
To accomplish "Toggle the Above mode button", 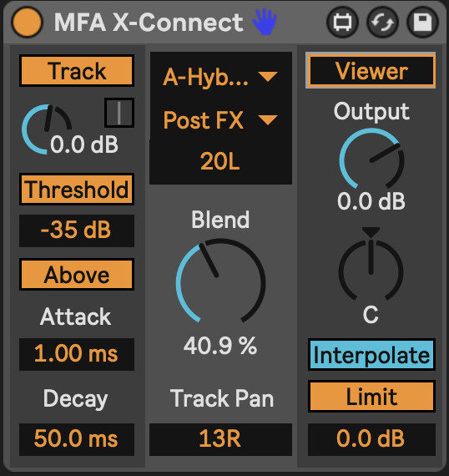I will pos(77,275).
